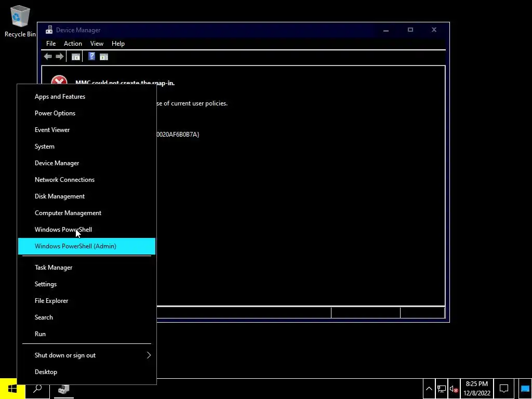Click the 'current user policies' error text
This screenshot has width=532, height=399.
click(192, 103)
